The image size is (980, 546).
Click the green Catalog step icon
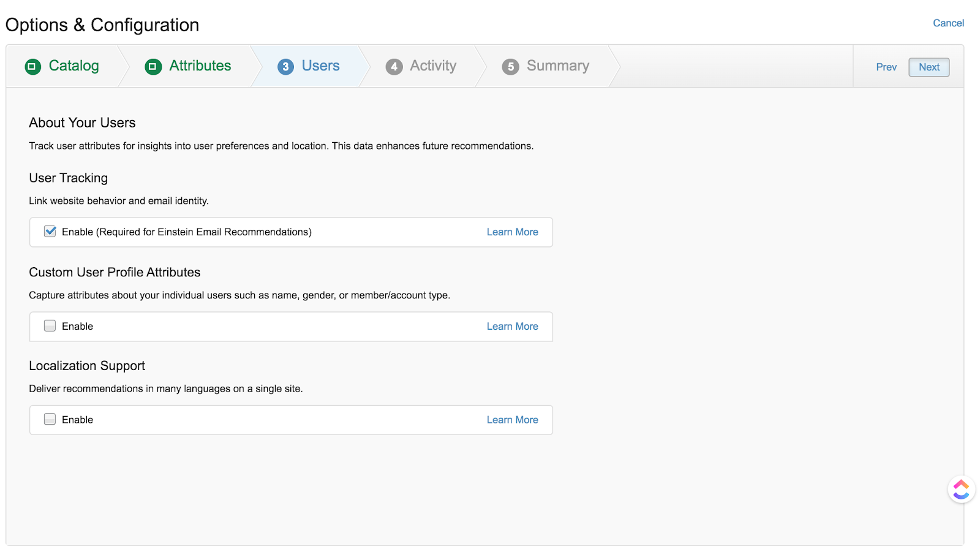pyautogui.click(x=32, y=66)
